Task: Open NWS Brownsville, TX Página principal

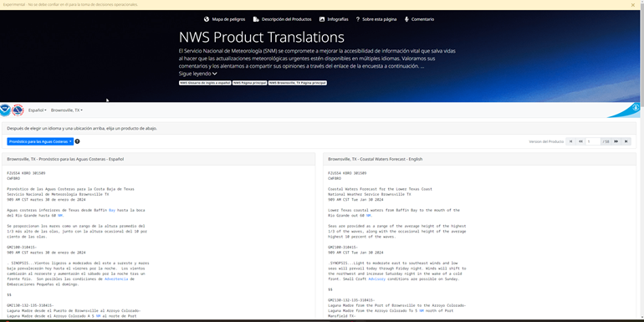Action: click(x=298, y=83)
